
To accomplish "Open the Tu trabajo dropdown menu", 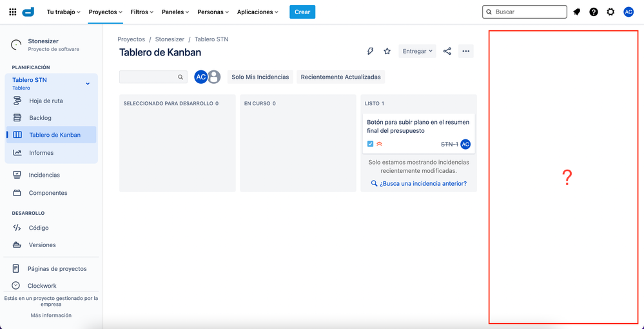I will (64, 12).
